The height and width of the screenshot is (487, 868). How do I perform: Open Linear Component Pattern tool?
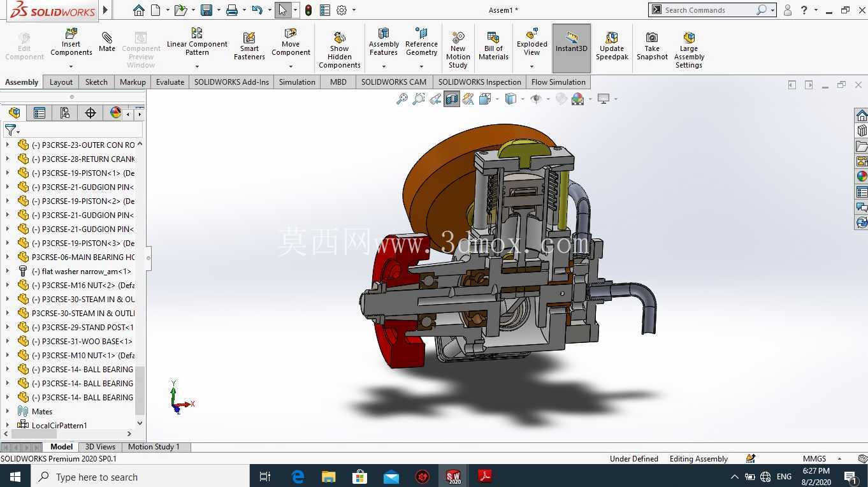click(x=197, y=41)
